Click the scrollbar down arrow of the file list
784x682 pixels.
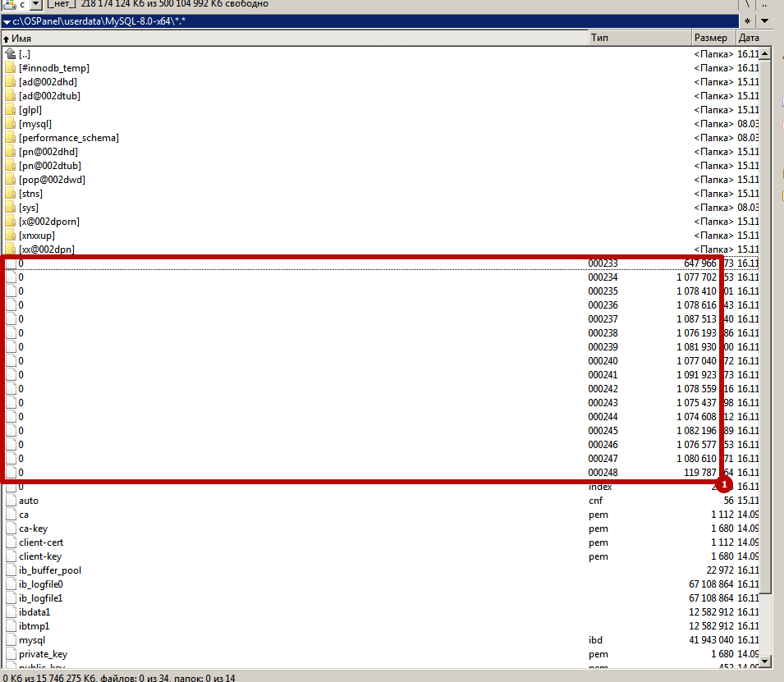(x=765, y=661)
